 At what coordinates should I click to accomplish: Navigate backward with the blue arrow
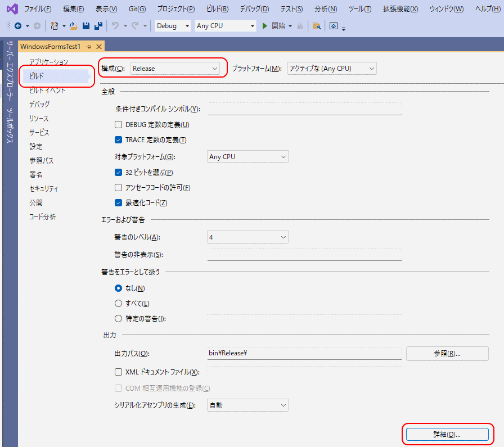pyautogui.click(x=18, y=26)
